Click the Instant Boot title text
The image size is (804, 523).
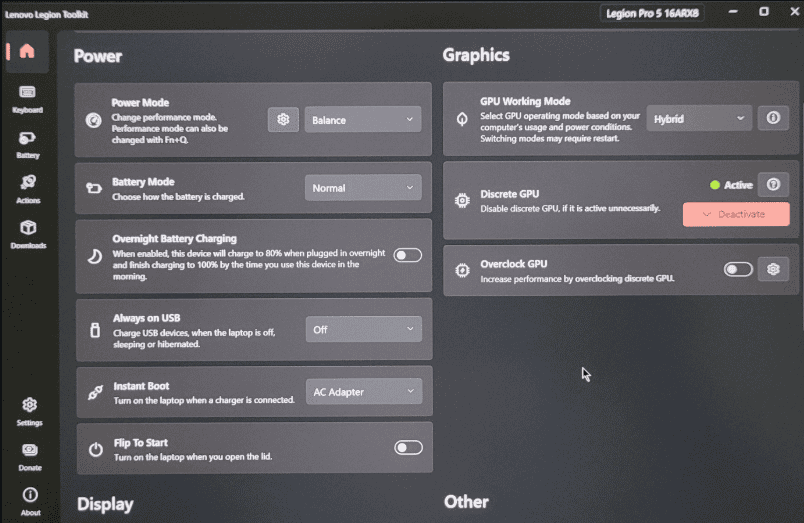point(141,386)
